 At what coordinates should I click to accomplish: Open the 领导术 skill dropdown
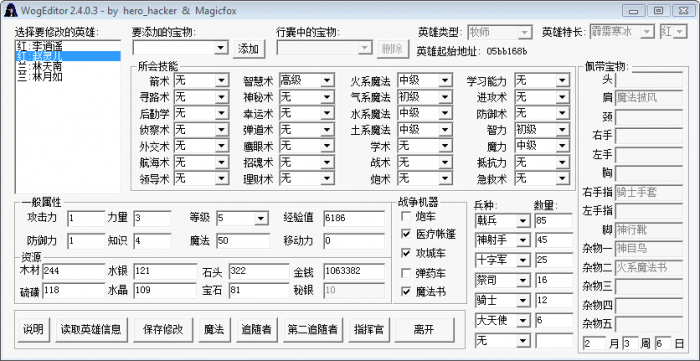click(x=221, y=178)
